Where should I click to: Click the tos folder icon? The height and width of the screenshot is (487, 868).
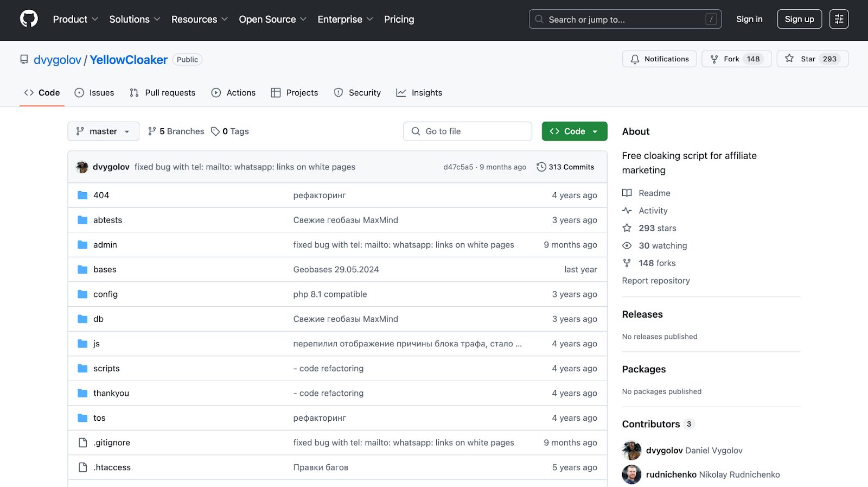pos(82,418)
